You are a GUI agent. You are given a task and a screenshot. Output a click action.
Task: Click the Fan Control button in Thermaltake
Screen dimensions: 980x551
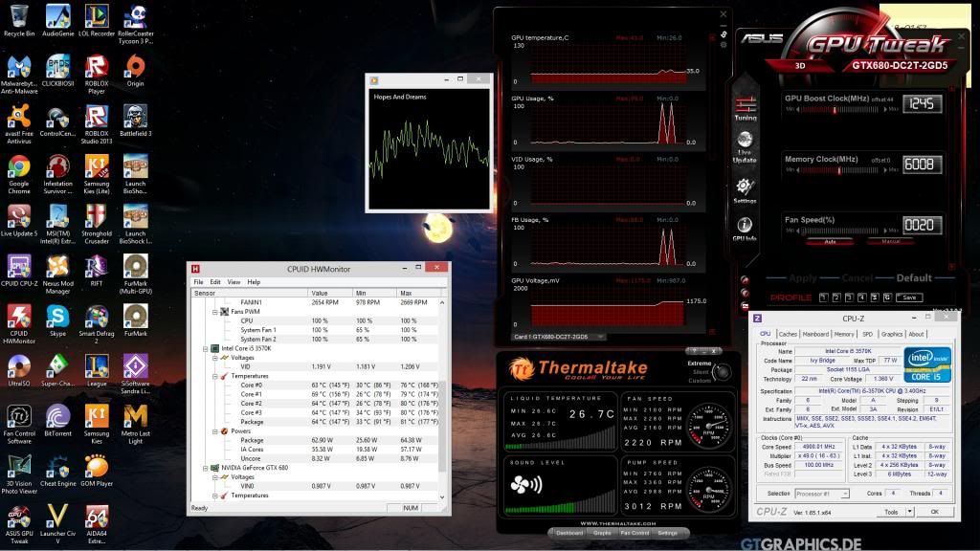click(633, 533)
